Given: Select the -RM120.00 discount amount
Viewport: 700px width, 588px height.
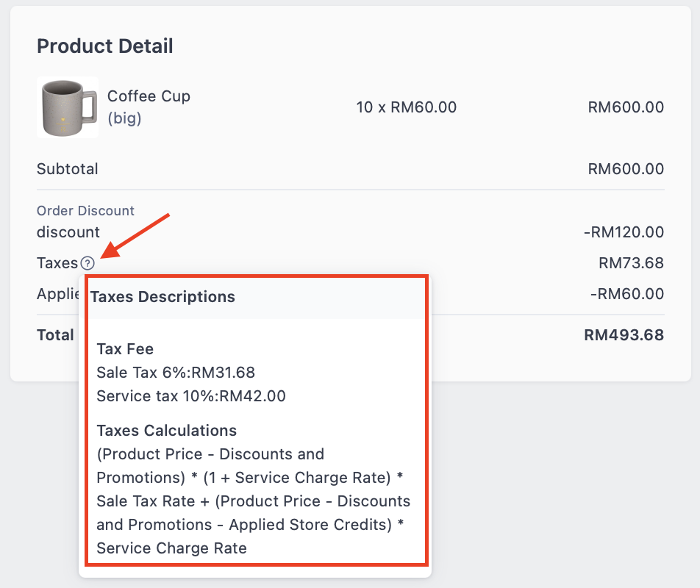Looking at the screenshot, I should point(624,232).
